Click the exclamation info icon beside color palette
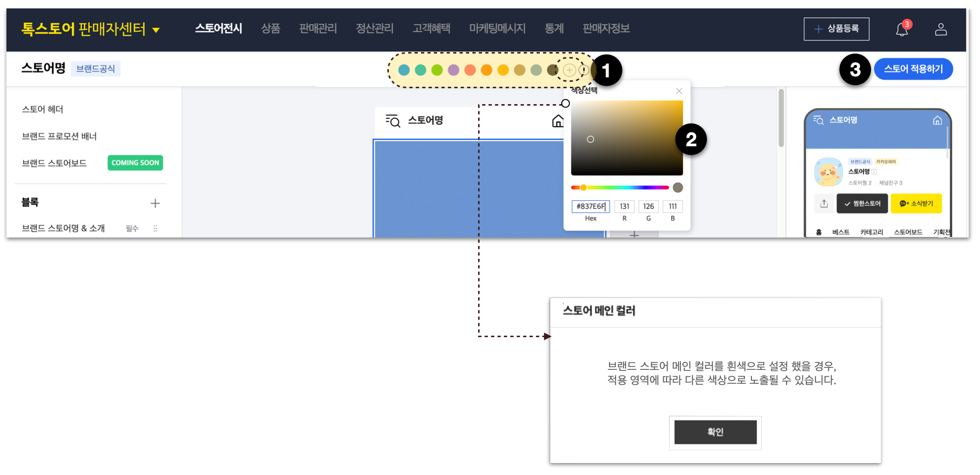The height and width of the screenshot is (475, 980). pyautogui.click(x=584, y=70)
